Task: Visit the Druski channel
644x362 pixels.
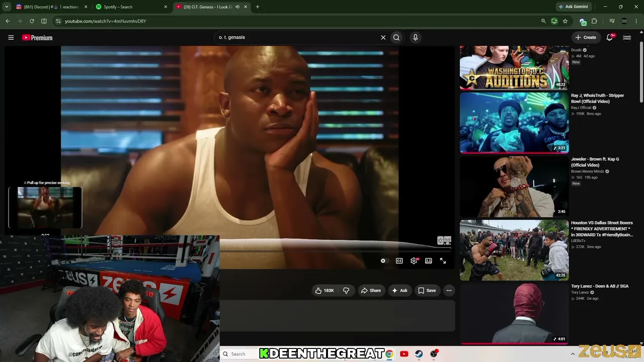Action: [576, 50]
